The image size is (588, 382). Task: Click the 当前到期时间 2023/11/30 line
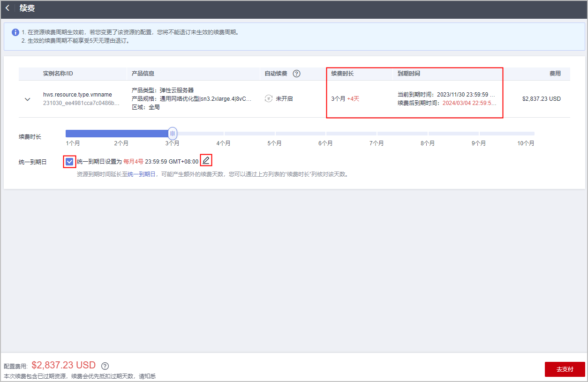coord(446,95)
